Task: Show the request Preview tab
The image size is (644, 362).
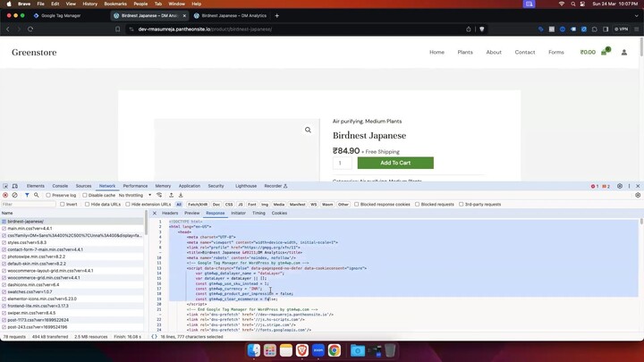Action: [191, 213]
